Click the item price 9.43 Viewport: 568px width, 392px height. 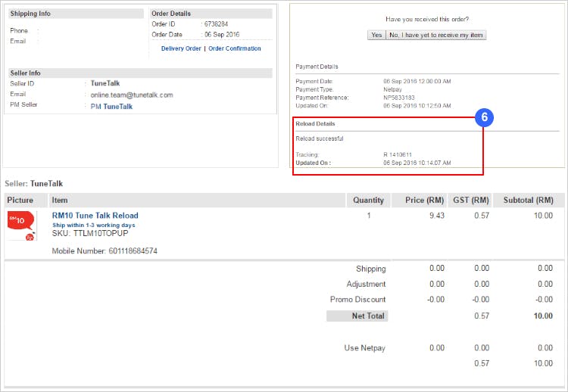pos(437,216)
